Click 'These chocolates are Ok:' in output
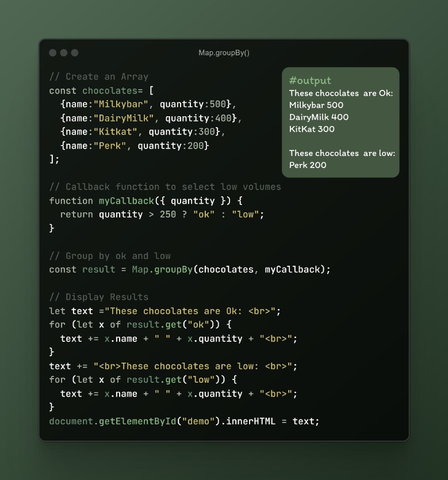The width and height of the screenshot is (448, 480). 341,93
